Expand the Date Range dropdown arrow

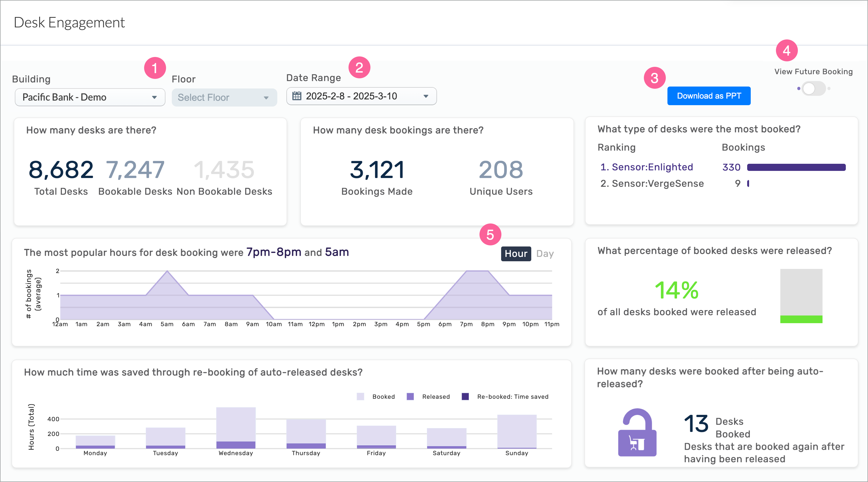click(x=426, y=96)
